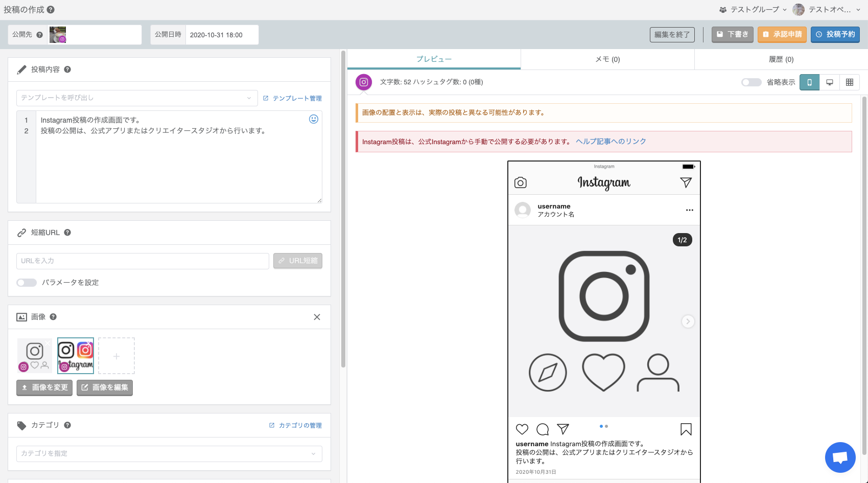868x483 pixels.
Task: Click help icon next to 投稿内容 heading
Action: click(67, 70)
